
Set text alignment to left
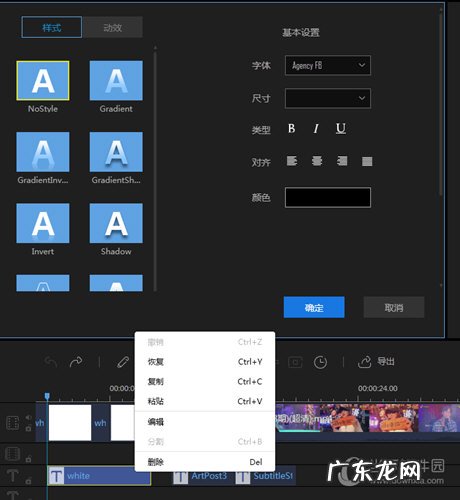[x=292, y=161]
